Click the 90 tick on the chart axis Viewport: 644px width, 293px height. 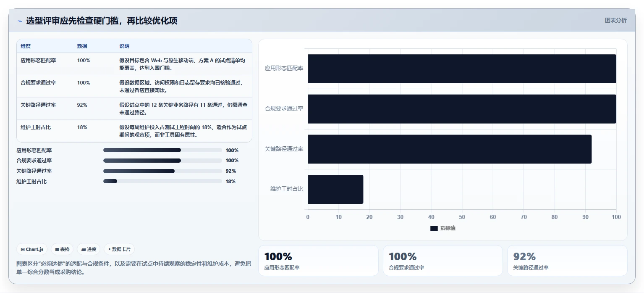pyautogui.click(x=585, y=217)
